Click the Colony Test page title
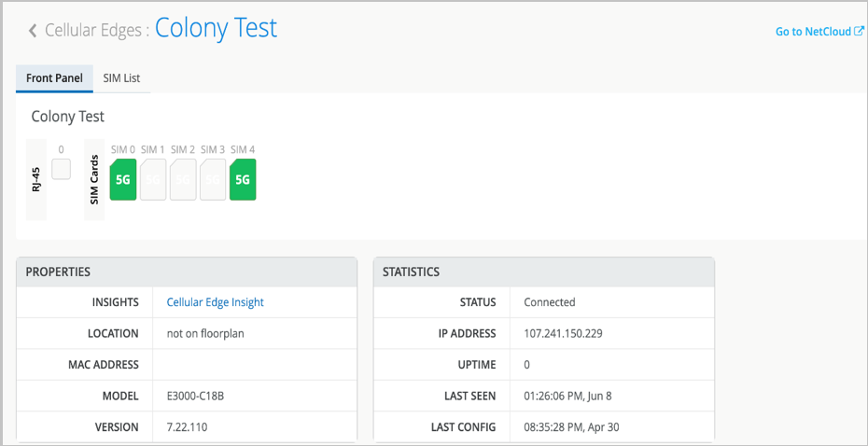Screen dimensions: 868x446 click(x=216, y=28)
